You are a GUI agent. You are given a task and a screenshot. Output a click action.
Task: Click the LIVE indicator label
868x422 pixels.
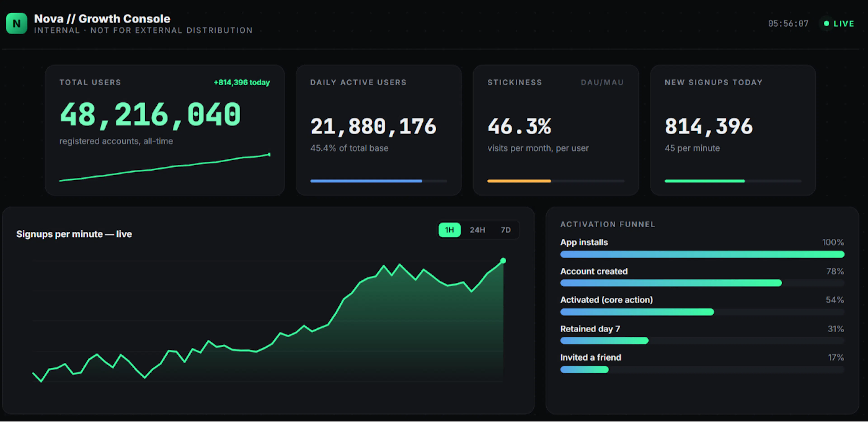[844, 24]
